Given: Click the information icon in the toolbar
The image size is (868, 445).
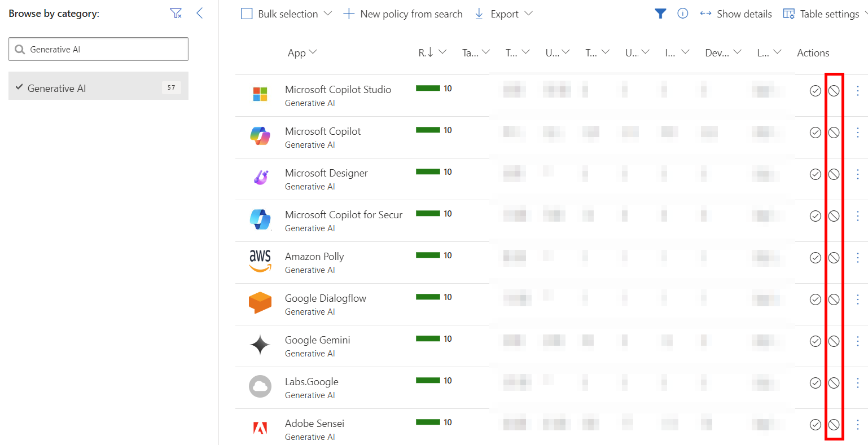Looking at the screenshot, I should click(x=683, y=14).
